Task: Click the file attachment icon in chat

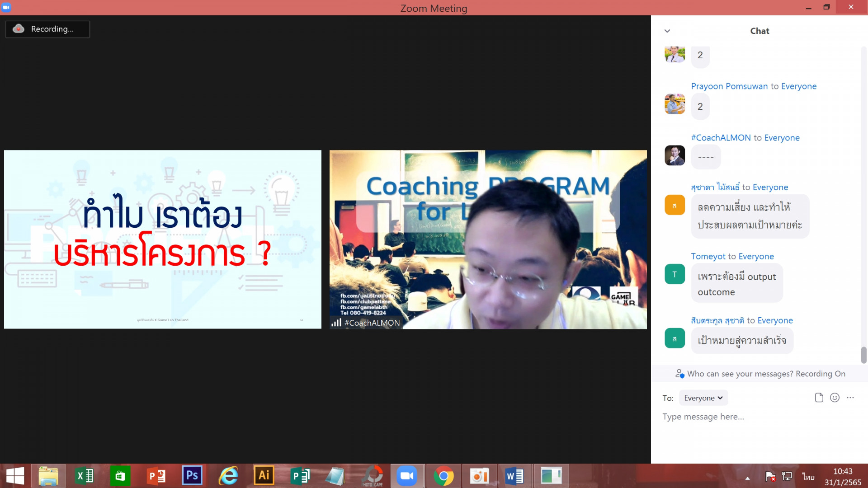Action: 819,398
